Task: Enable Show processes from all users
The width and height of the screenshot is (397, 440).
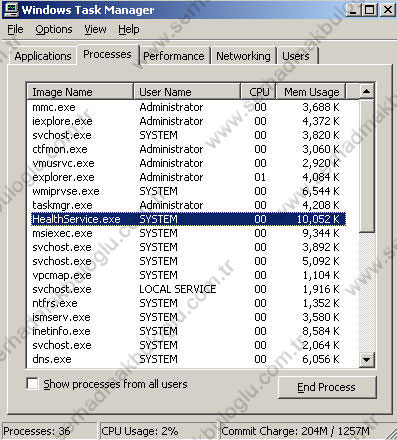Action: click(x=32, y=383)
